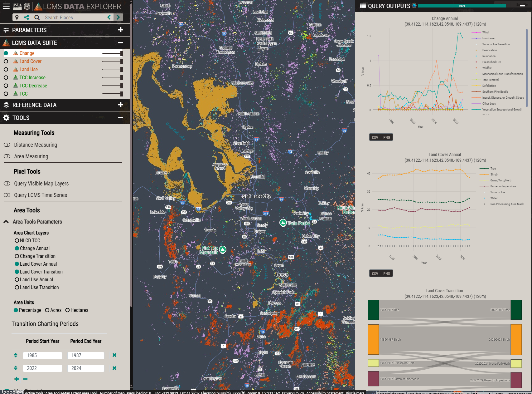This screenshot has width=532, height=394.
Task: Click the Twin Peaks marker on the map
Action: [283, 223]
